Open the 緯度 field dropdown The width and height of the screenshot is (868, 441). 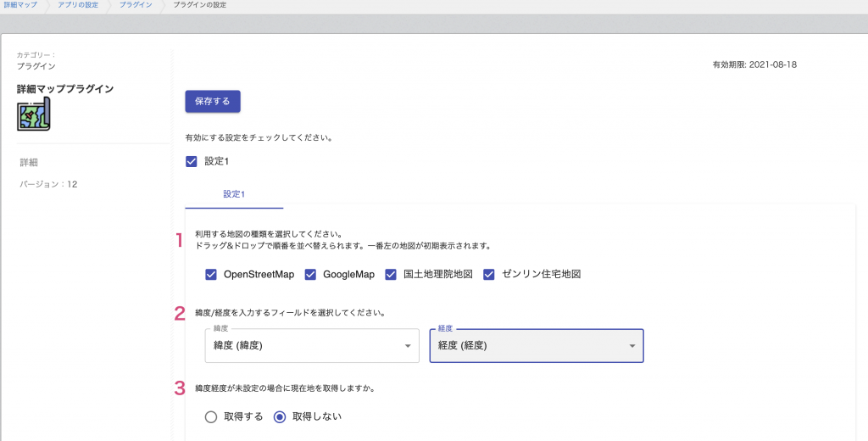(312, 346)
